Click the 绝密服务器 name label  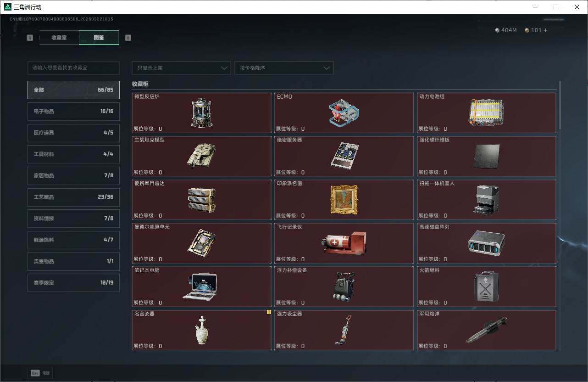[289, 140]
